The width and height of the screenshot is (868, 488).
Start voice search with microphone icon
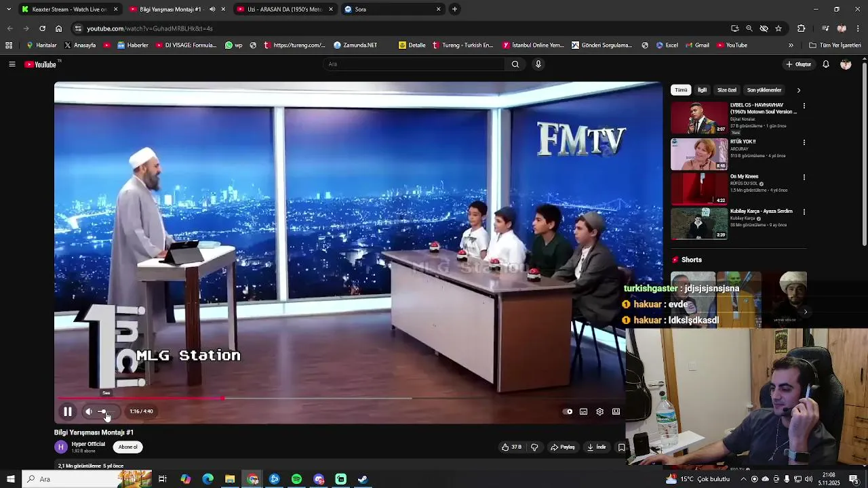[538, 64]
